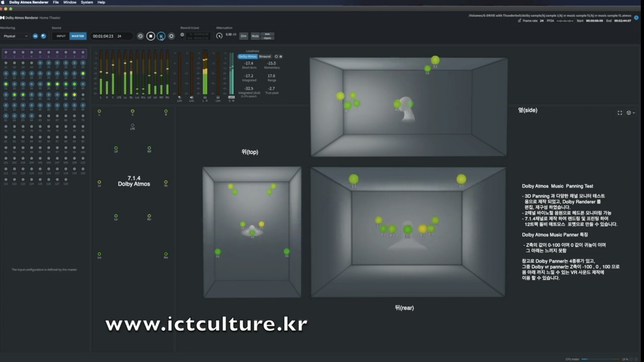
Task: Select the MASTER source button
Action: tap(78, 36)
